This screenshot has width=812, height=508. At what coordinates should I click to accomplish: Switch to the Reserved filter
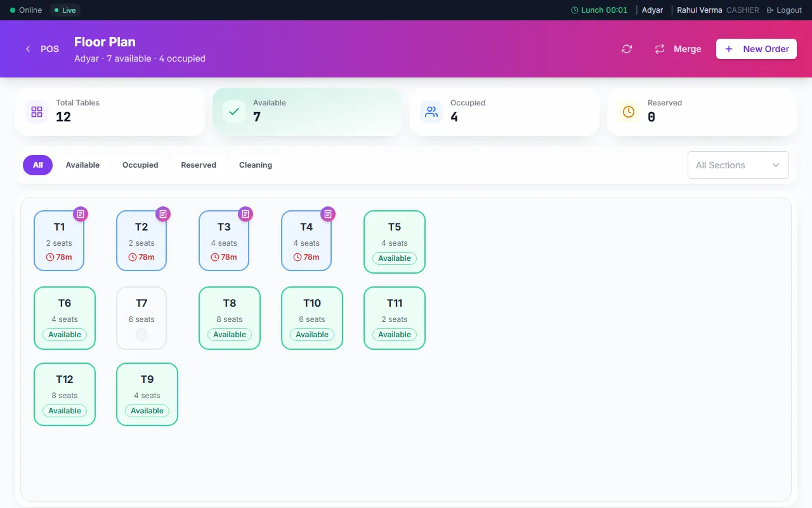pyautogui.click(x=199, y=165)
